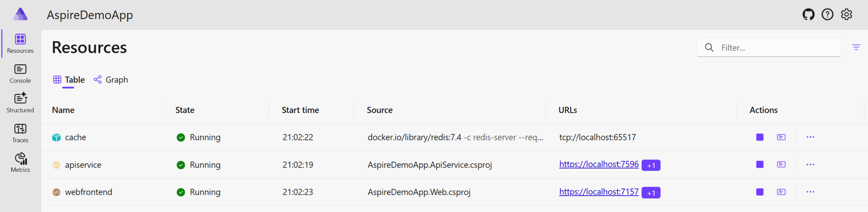
Task: Click apiservice Running status checkmark
Action: coord(181,165)
